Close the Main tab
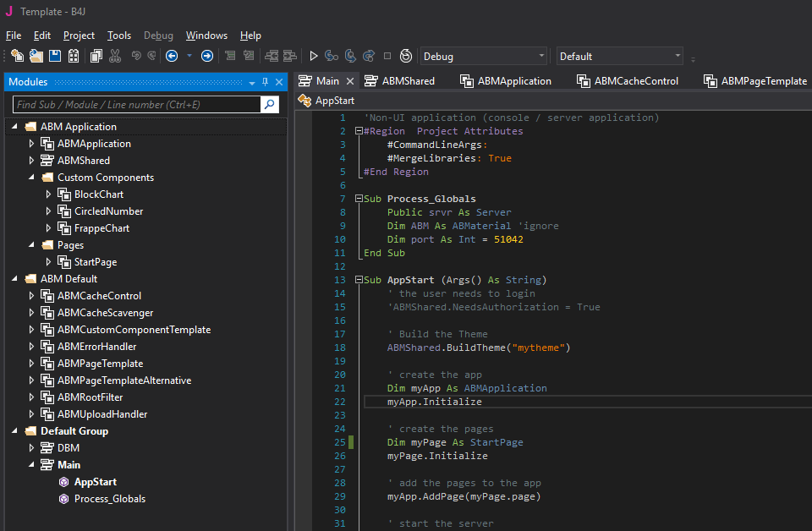The height and width of the screenshot is (531, 812). [350, 81]
